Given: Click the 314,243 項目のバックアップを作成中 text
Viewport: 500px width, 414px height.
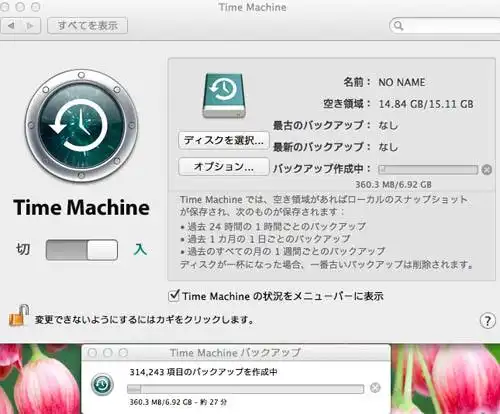Looking at the screenshot, I should pos(203,372).
